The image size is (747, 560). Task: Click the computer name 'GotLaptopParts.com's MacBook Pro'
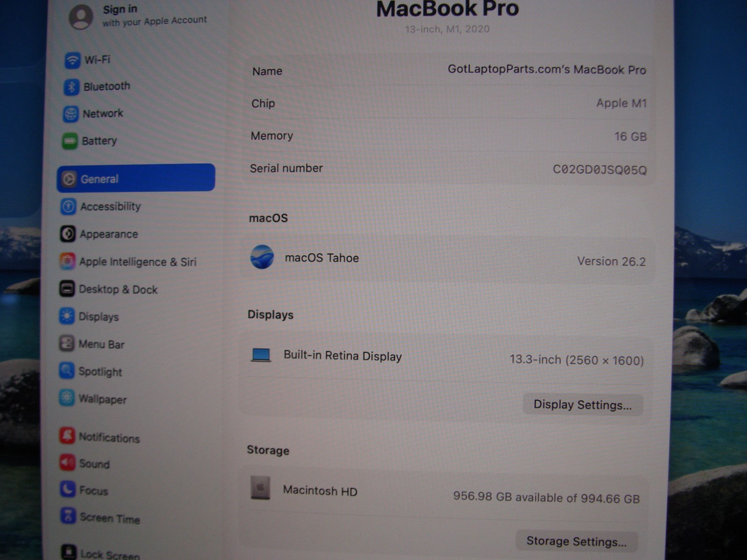point(547,70)
